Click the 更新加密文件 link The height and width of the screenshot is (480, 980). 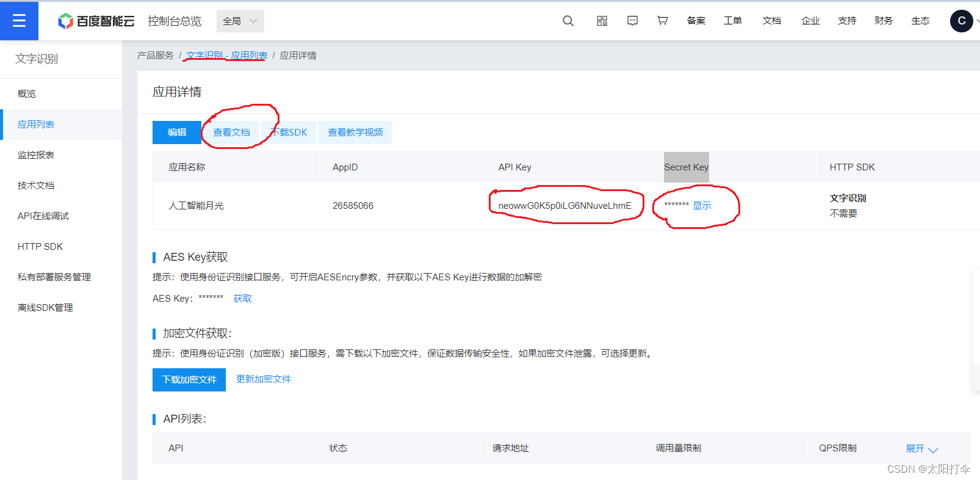pyautogui.click(x=264, y=379)
